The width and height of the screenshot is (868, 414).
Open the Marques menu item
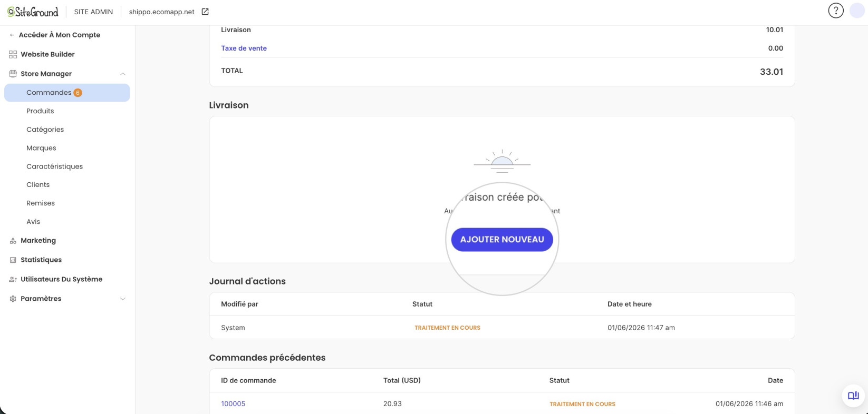[41, 148]
